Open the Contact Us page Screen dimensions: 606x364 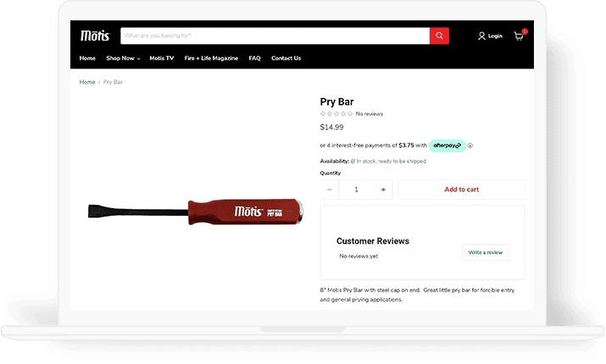286,58
